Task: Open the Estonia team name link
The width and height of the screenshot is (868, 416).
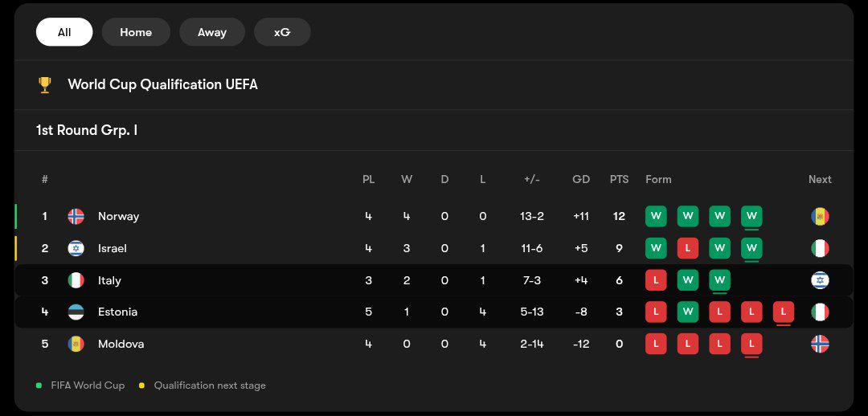Action: [x=117, y=312]
